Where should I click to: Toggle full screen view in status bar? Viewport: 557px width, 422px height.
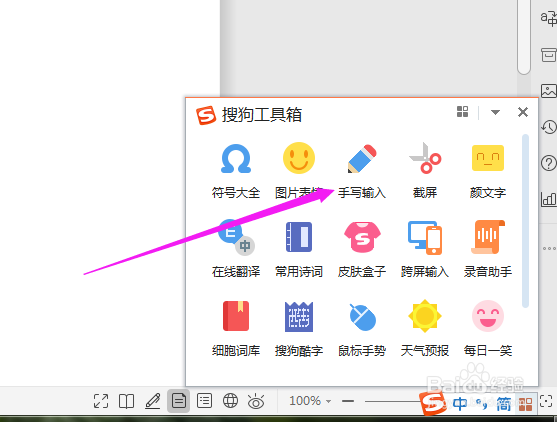point(101,401)
